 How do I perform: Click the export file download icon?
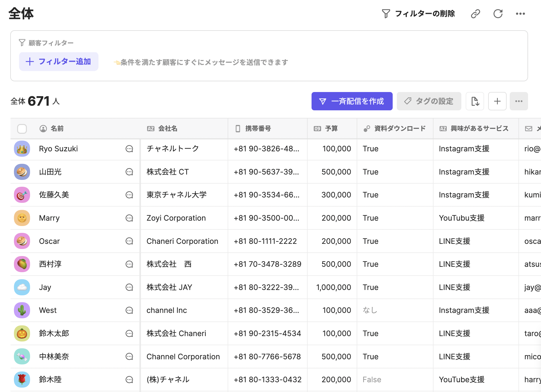475,101
